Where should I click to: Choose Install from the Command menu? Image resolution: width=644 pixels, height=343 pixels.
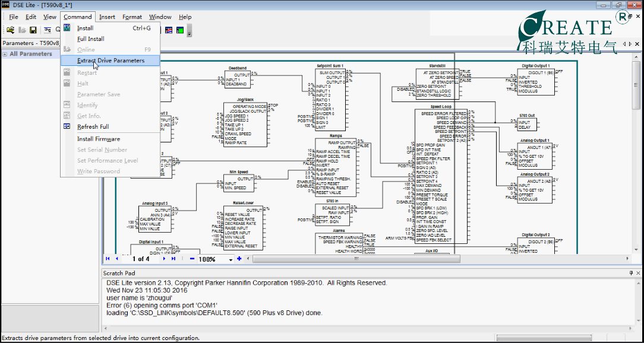pos(110,28)
